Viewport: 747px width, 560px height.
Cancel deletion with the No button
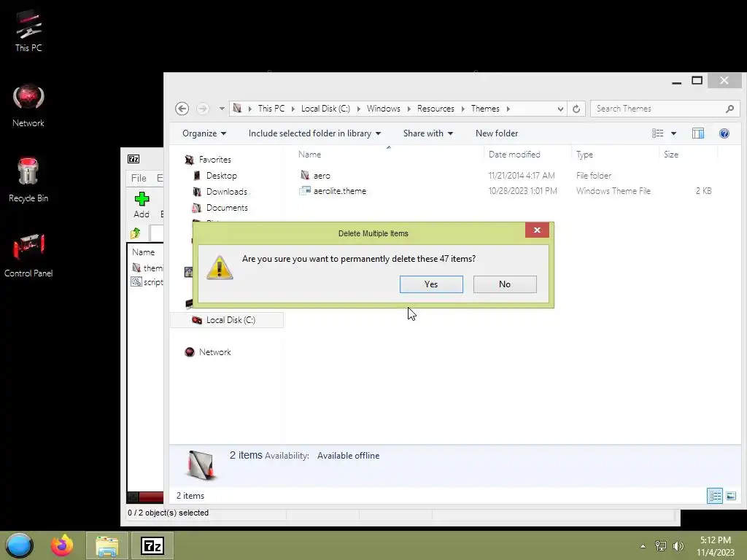[505, 284]
